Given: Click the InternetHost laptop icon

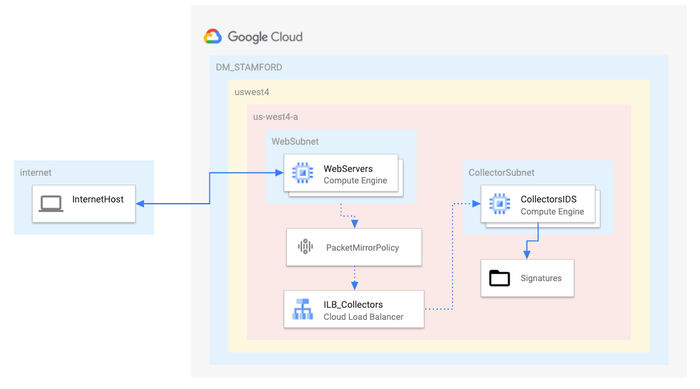Looking at the screenshot, I should click(50, 204).
